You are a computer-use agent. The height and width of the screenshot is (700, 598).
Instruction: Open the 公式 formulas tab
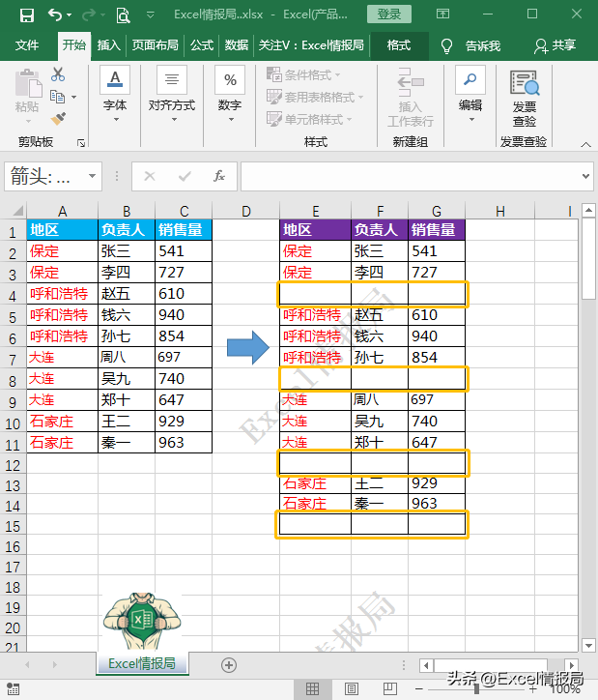(x=202, y=45)
